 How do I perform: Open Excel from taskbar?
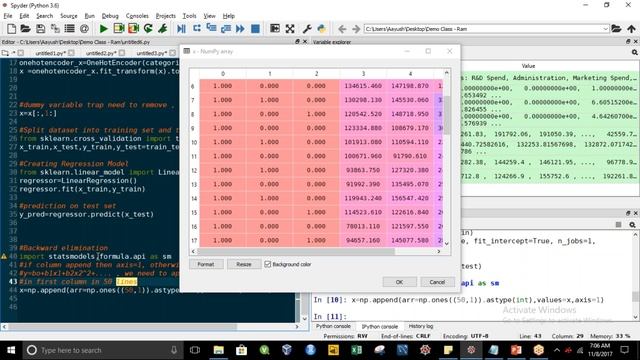click(357, 350)
